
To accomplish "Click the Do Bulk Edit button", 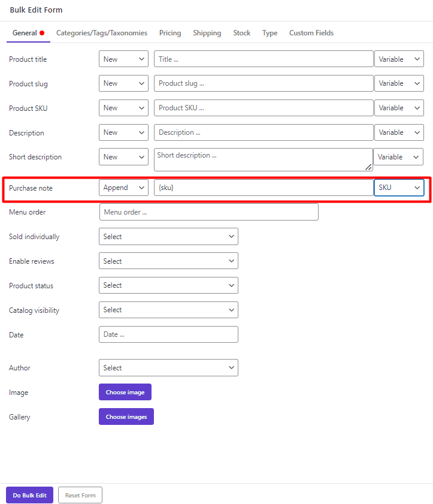I will click(x=29, y=495).
